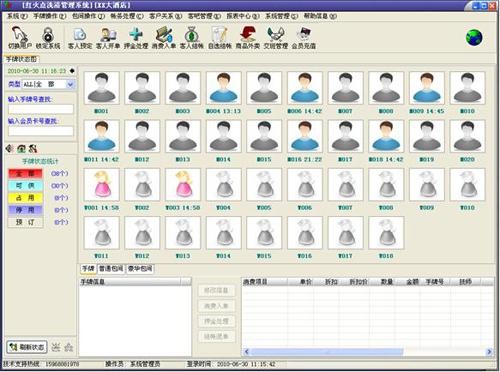
Task: Select occupied male tag M016 21:22
Action: point(305,136)
